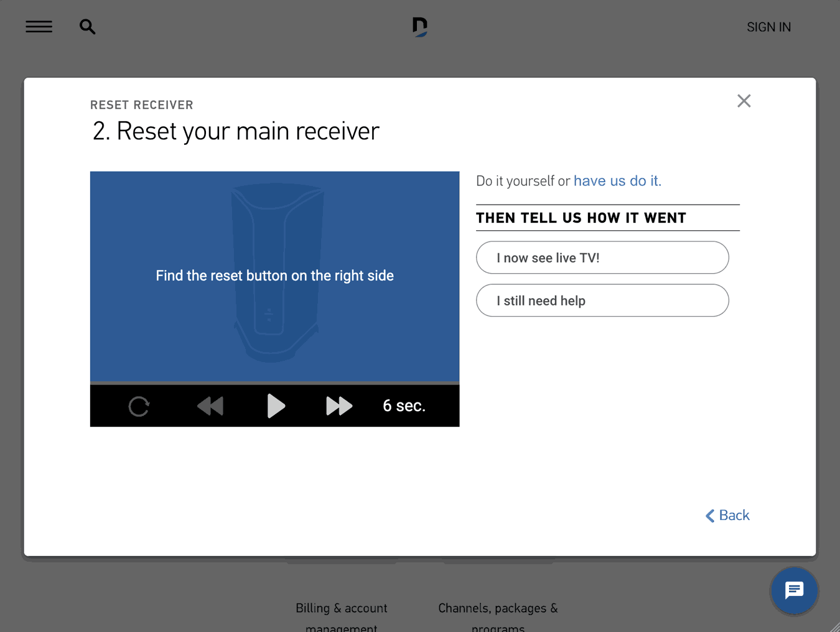This screenshot has height=632, width=840.
Task: Choose 'I still need help'
Action: coord(602,300)
